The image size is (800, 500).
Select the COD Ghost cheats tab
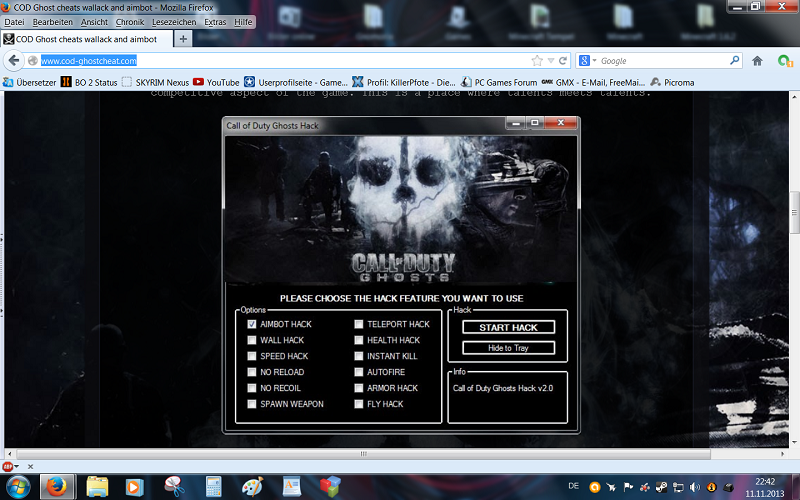87,39
